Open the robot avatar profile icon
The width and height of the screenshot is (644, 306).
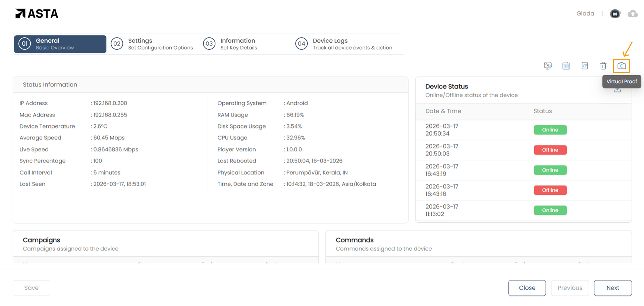(615, 14)
